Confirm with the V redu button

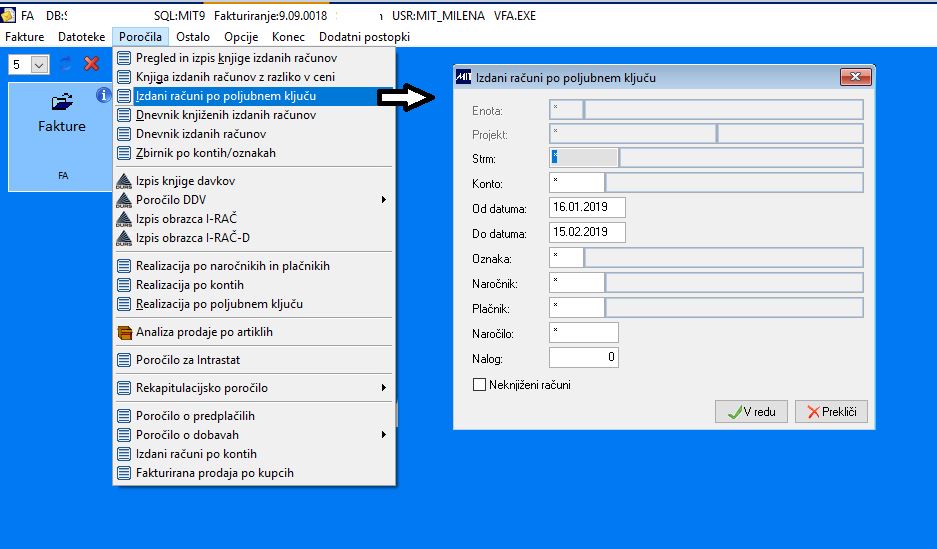(x=751, y=412)
